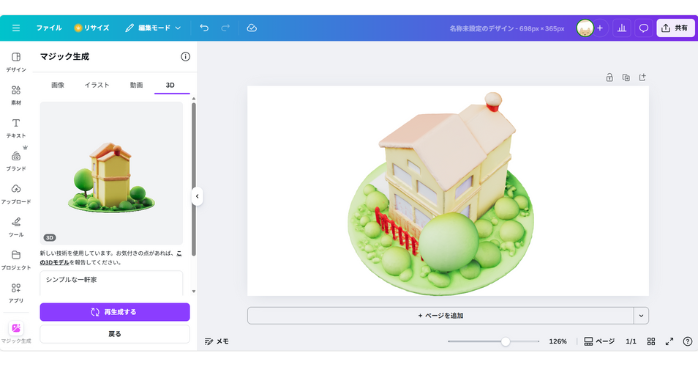
Task: Check the cloud save status icon
Action: point(252,28)
